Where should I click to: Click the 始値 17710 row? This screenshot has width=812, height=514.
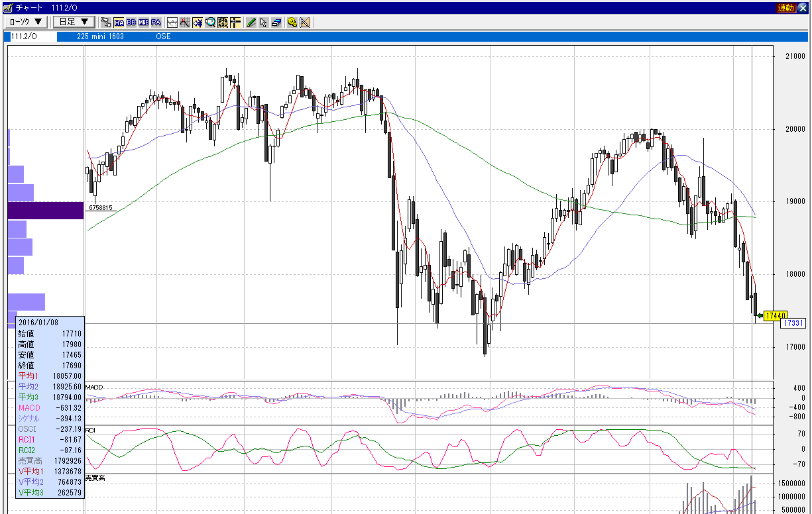50,333
